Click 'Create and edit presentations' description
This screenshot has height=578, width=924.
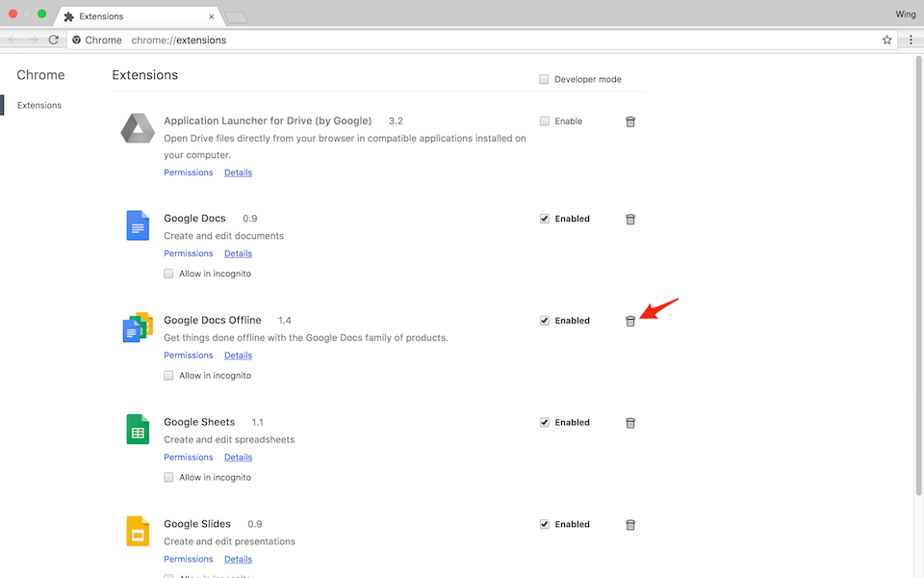[x=229, y=541]
